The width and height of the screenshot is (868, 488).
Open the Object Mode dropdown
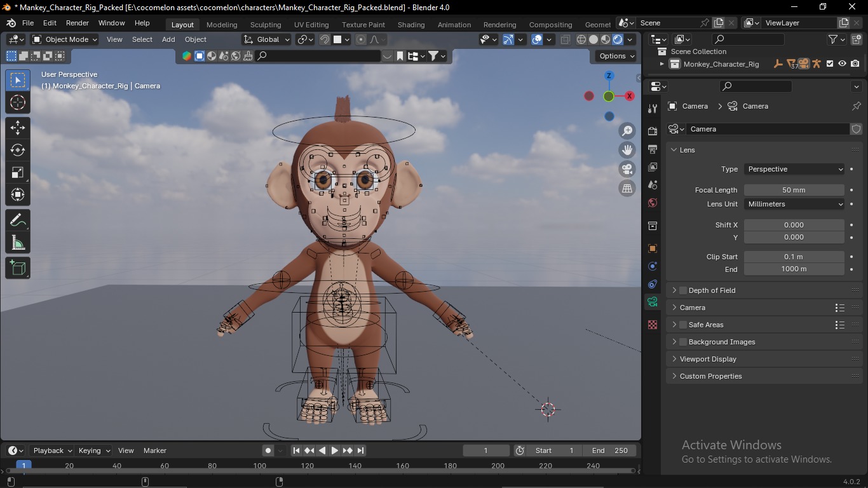pyautogui.click(x=65, y=39)
